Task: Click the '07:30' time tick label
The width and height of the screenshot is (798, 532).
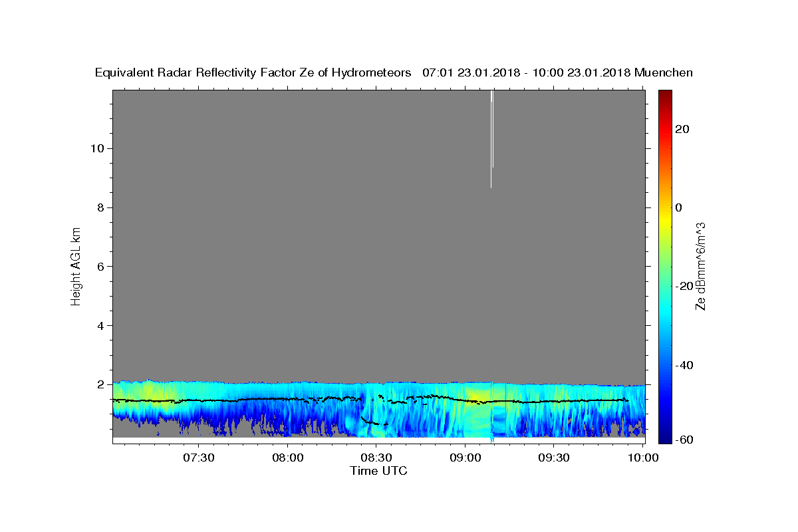Action: [199, 458]
